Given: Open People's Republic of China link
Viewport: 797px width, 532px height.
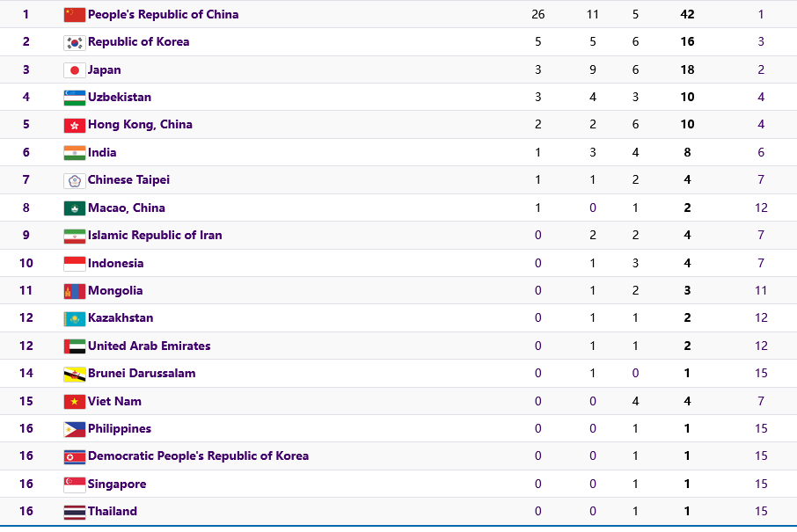Looking at the screenshot, I should pos(163,14).
